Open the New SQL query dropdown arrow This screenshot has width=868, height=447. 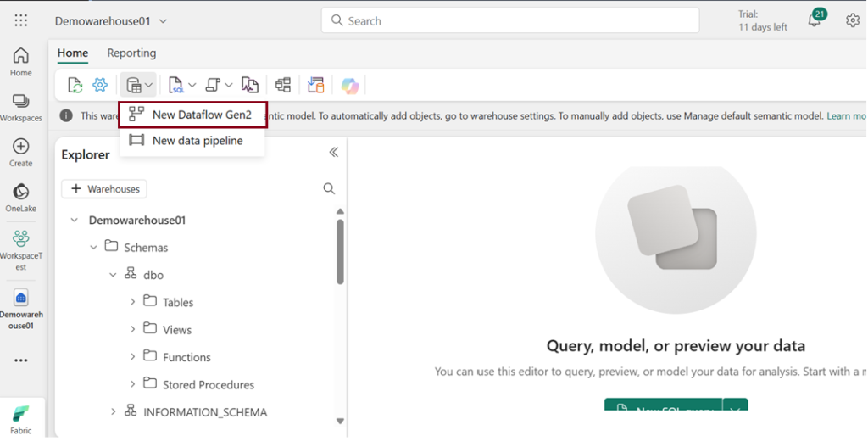pyautogui.click(x=735, y=409)
